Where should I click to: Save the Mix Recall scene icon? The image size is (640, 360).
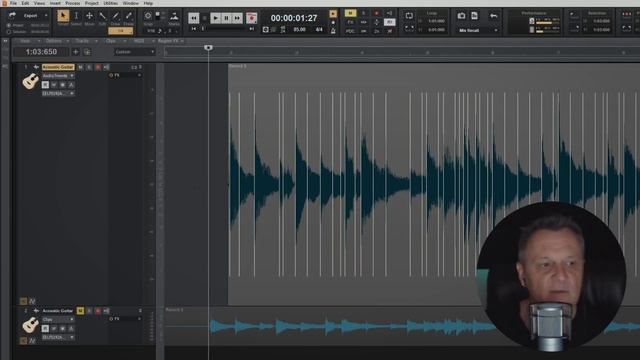point(474,16)
